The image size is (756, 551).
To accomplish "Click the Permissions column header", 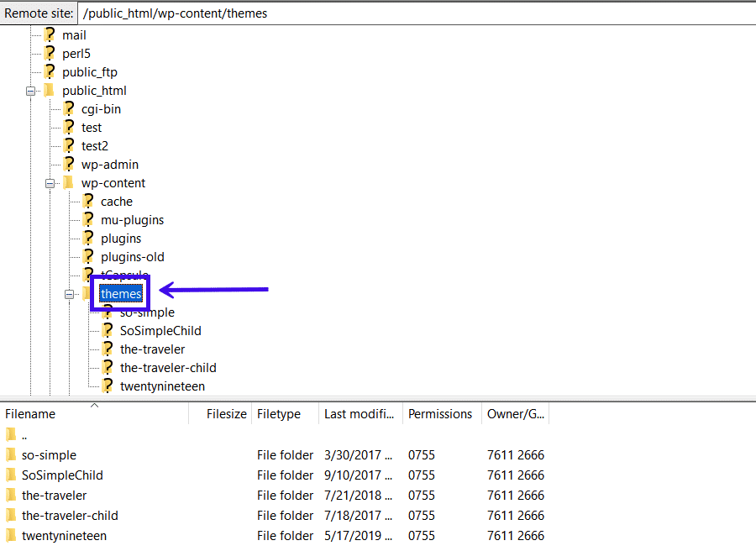I will click(439, 413).
